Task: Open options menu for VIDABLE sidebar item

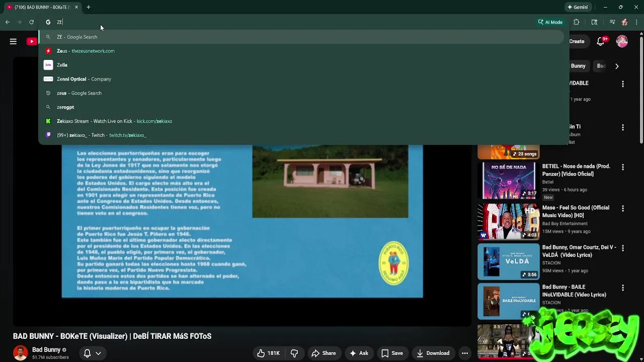Action: [x=623, y=84]
